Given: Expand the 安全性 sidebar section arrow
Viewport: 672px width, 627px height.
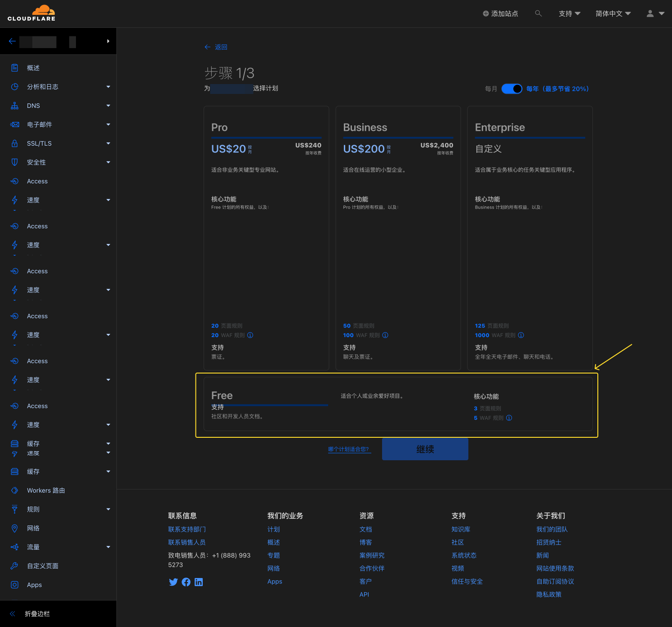Looking at the screenshot, I should click(x=108, y=162).
